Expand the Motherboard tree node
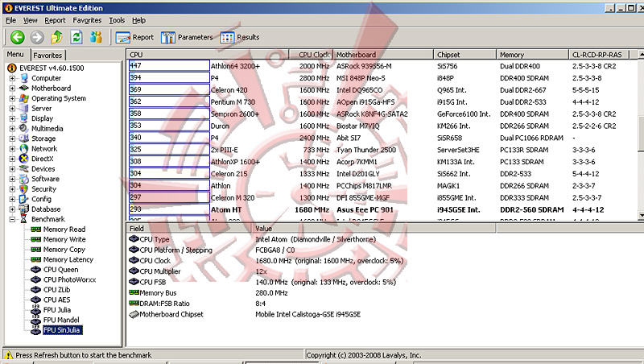 [12, 89]
